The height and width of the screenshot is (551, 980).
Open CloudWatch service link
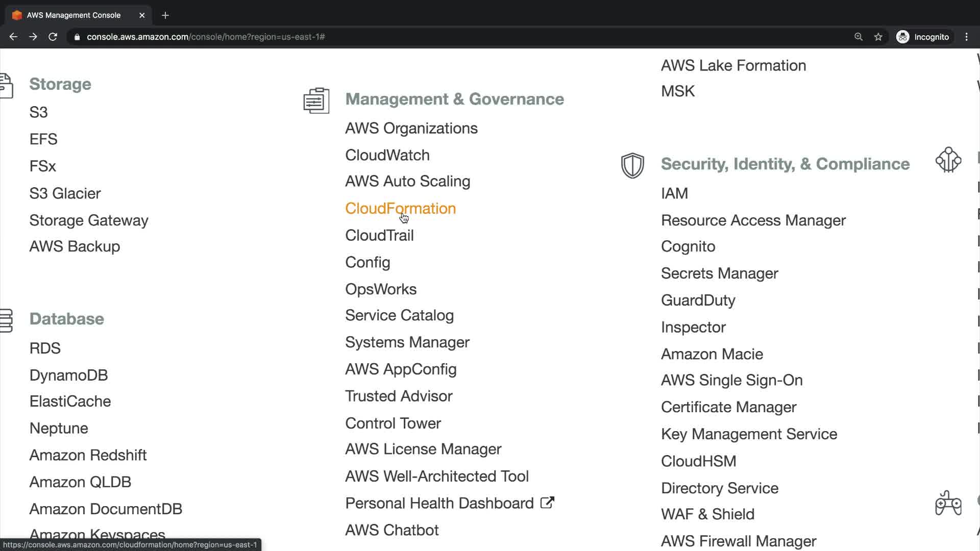[x=387, y=155]
